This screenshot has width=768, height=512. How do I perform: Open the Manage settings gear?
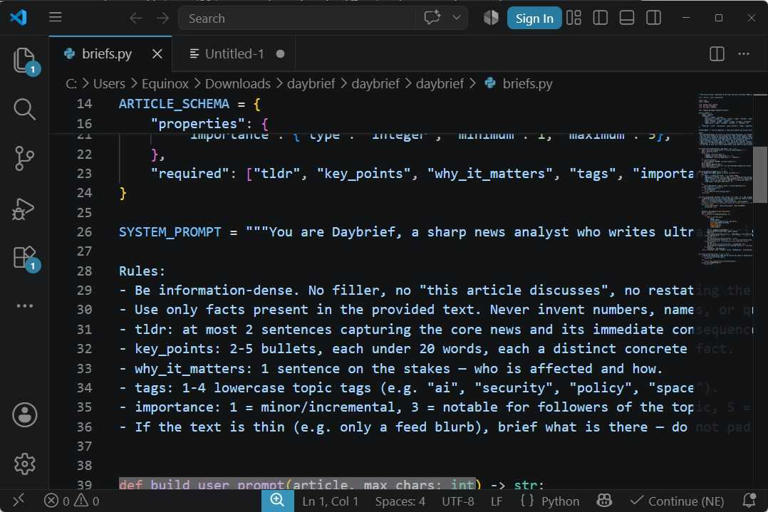24,463
